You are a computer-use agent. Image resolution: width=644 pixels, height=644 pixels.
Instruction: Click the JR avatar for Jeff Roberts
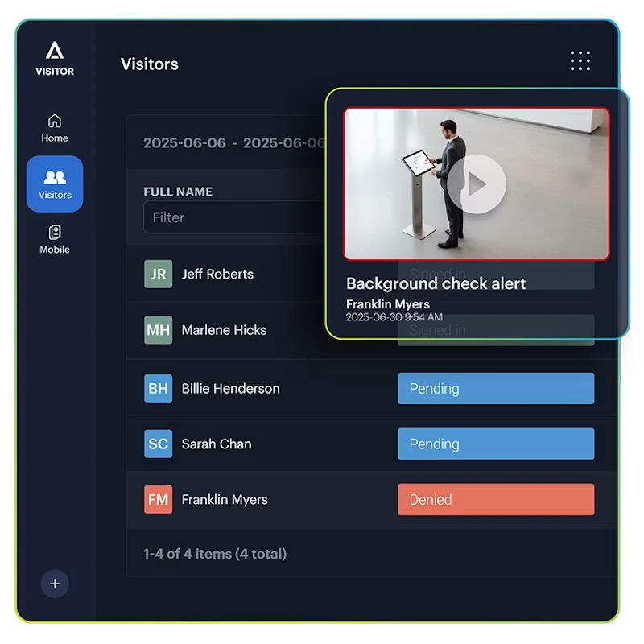point(158,274)
